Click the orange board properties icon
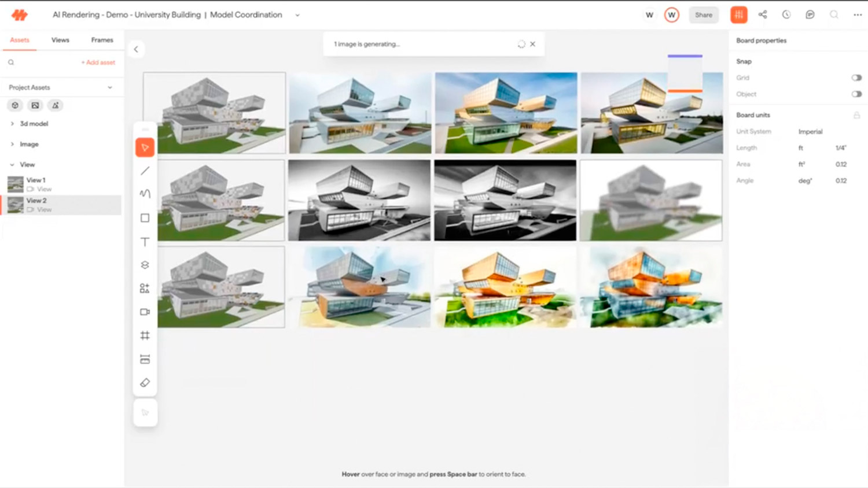Viewport: 868px width, 488px height. 738,15
